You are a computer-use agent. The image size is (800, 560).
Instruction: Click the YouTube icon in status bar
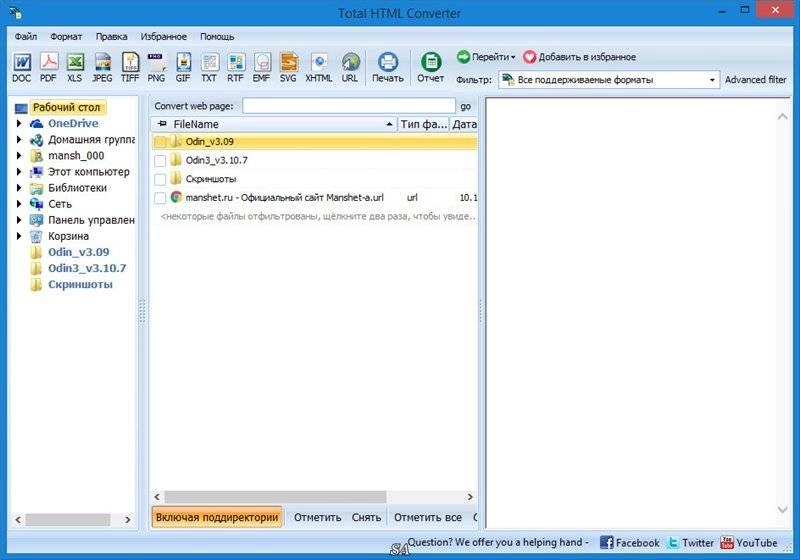pyautogui.click(x=727, y=543)
